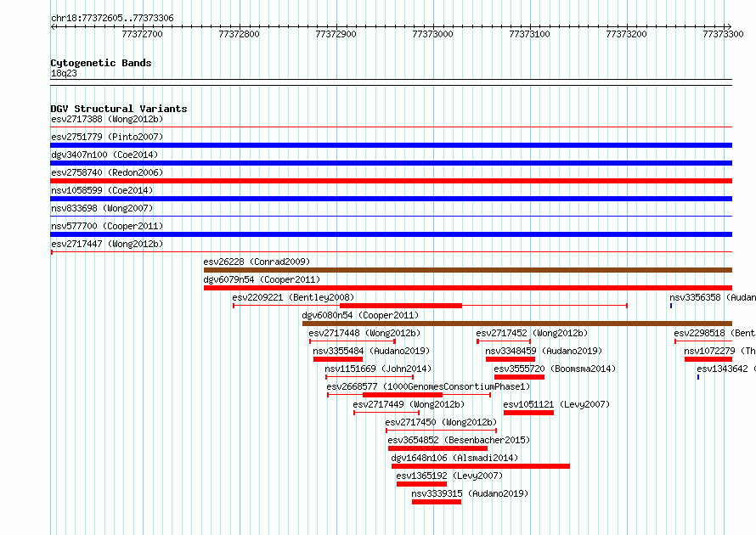Click the DGV Structural Variants track title
756x535 pixels.
click(x=119, y=109)
